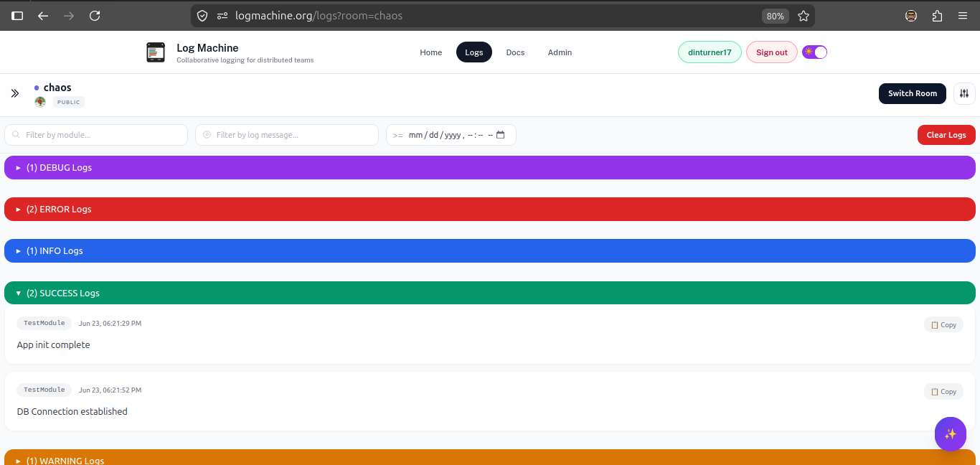Open the Admin navigation tab
The image size is (980, 465).
pyautogui.click(x=560, y=52)
